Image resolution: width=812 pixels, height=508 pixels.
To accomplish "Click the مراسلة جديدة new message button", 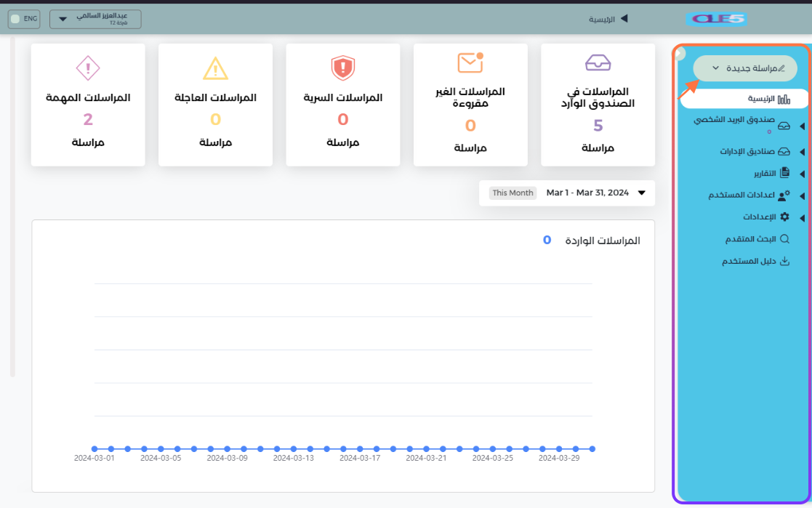I will pyautogui.click(x=744, y=68).
